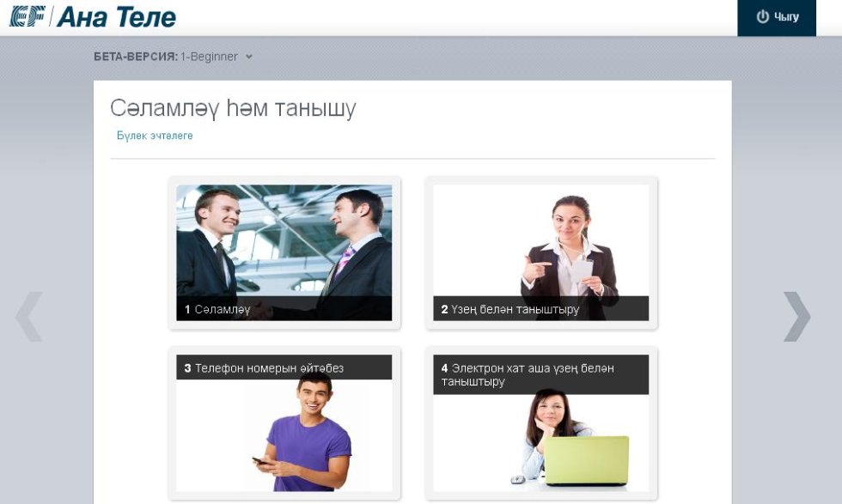Click the Сәламләү һәм танышу heading
This screenshot has width=842, height=504.
233,108
